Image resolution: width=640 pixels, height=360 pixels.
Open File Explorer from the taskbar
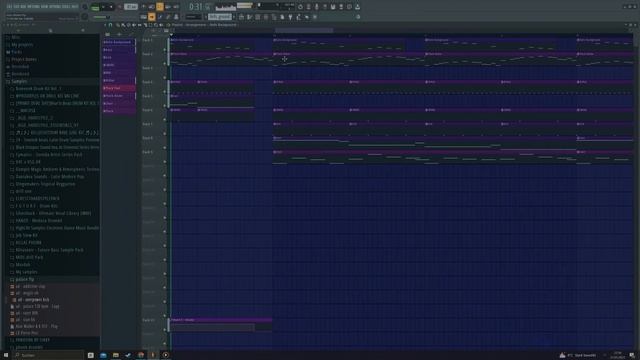tap(116, 355)
